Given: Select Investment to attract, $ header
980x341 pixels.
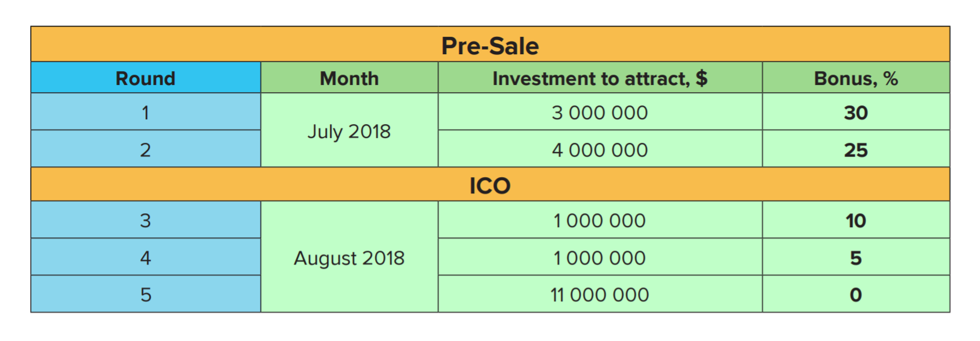Looking at the screenshot, I should [x=600, y=78].
